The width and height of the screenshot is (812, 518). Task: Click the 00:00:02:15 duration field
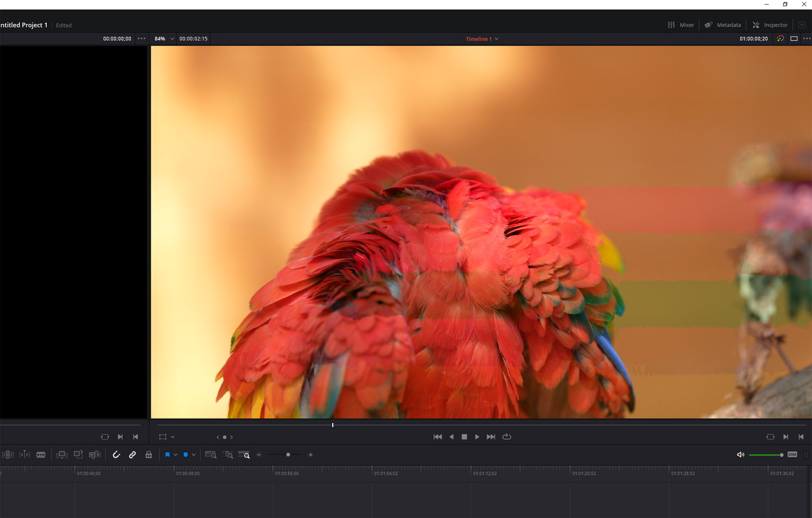pyautogui.click(x=193, y=39)
